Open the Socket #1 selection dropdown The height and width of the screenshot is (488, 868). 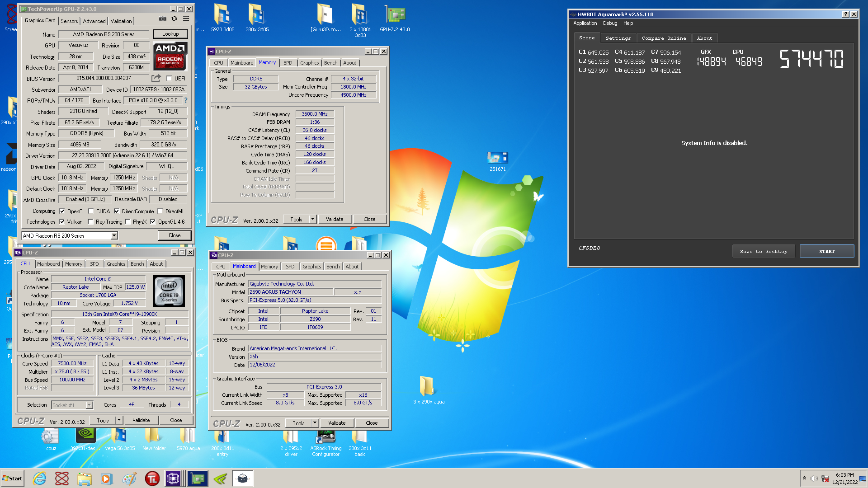(x=72, y=405)
